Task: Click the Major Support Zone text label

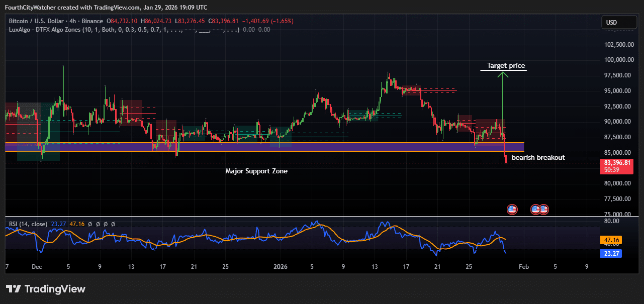Action: click(256, 171)
